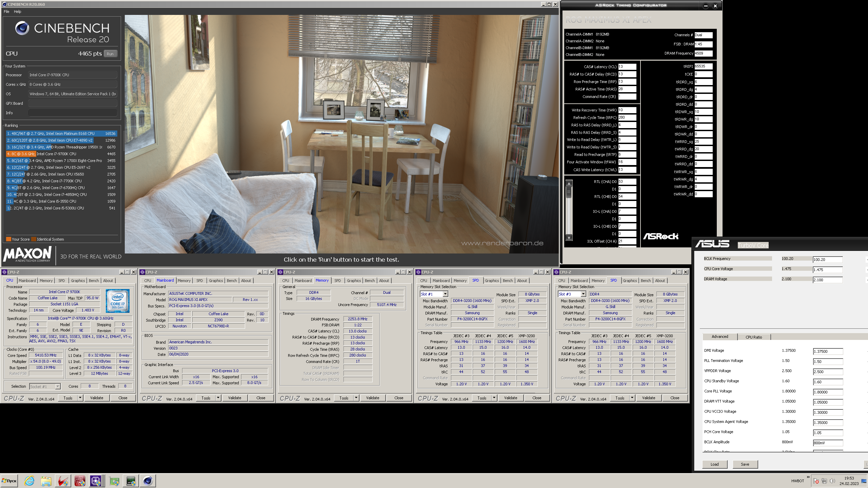Click the DRAM Voltage input field
This screenshot has width=868, height=488.
[828, 280]
